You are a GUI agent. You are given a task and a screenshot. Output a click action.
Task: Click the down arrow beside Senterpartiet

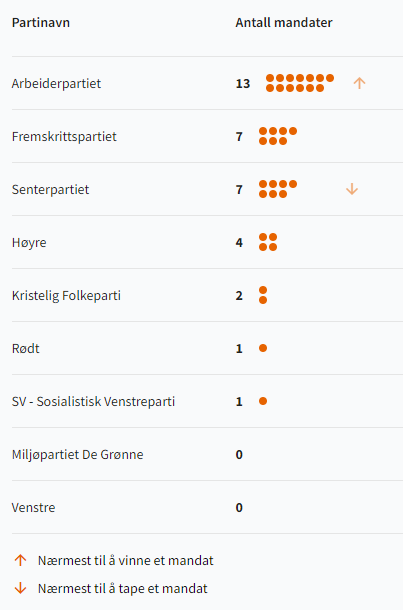click(352, 189)
